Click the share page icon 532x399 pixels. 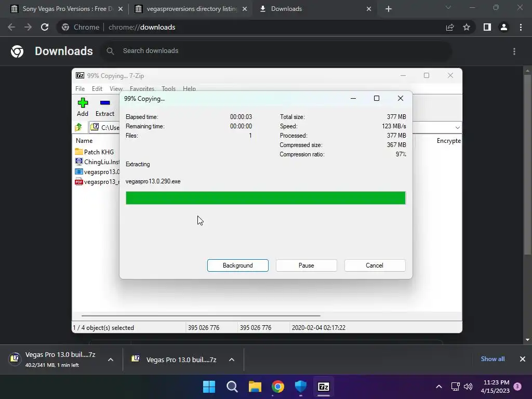450,27
